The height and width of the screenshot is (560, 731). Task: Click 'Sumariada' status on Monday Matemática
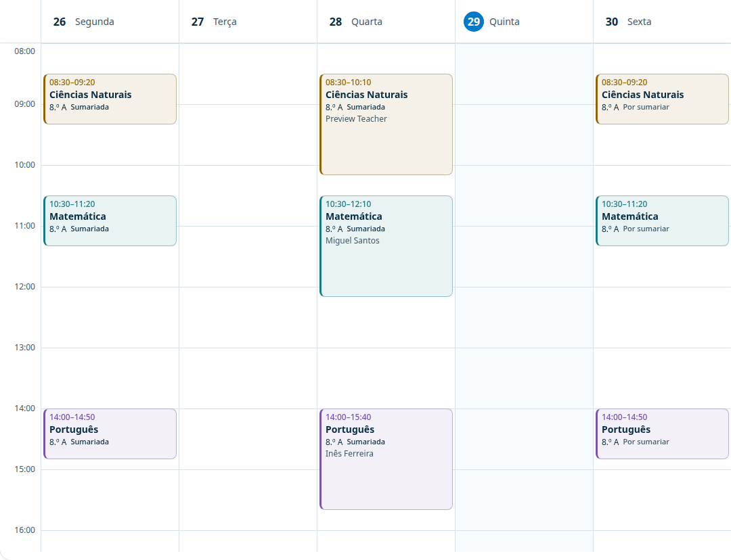pyautogui.click(x=89, y=229)
